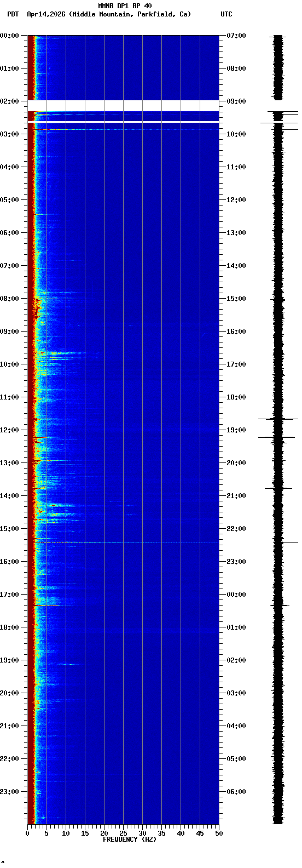This screenshot has width=302, height=868.
Task: Click the seismogram spike near 18:40 UTC
Action: click(x=278, y=419)
